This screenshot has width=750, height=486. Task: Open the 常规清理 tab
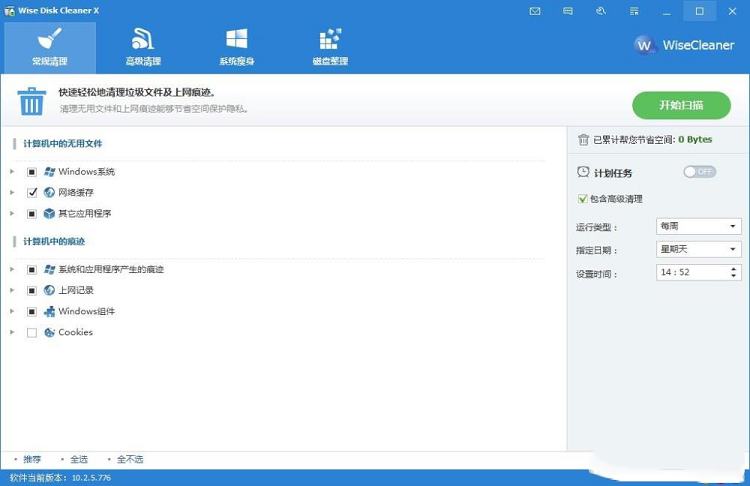point(50,47)
